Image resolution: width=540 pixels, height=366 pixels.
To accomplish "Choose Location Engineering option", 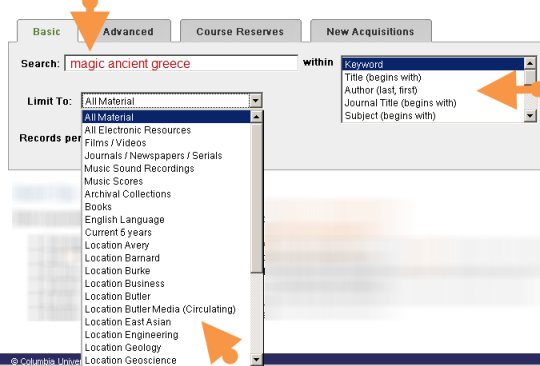I will (x=167, y=335).
